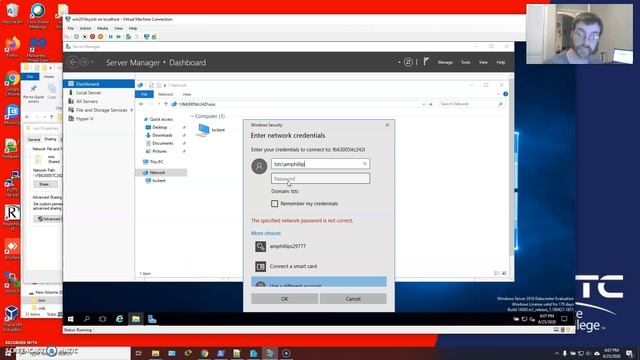Screen dimensions: 640x360
Task: Open Server Manager on guest taskbar
Action: click(152, 319)
